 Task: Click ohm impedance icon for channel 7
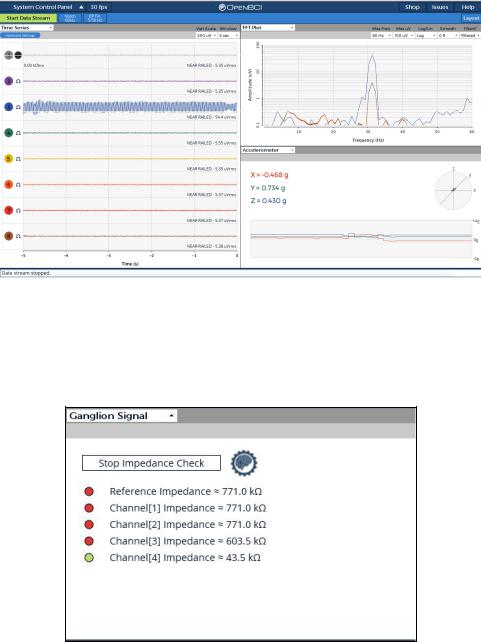coord(18,210)
